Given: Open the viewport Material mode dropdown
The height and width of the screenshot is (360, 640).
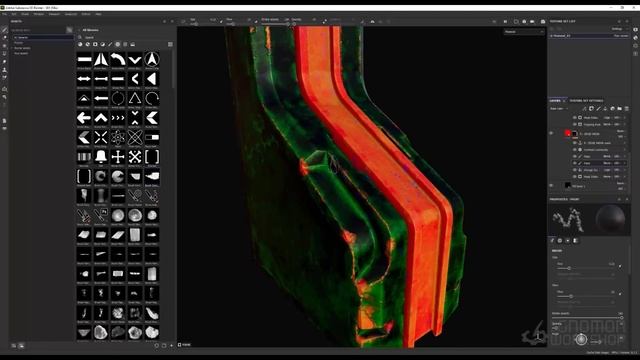Looking at the screenshot, I should click(524, 32).
